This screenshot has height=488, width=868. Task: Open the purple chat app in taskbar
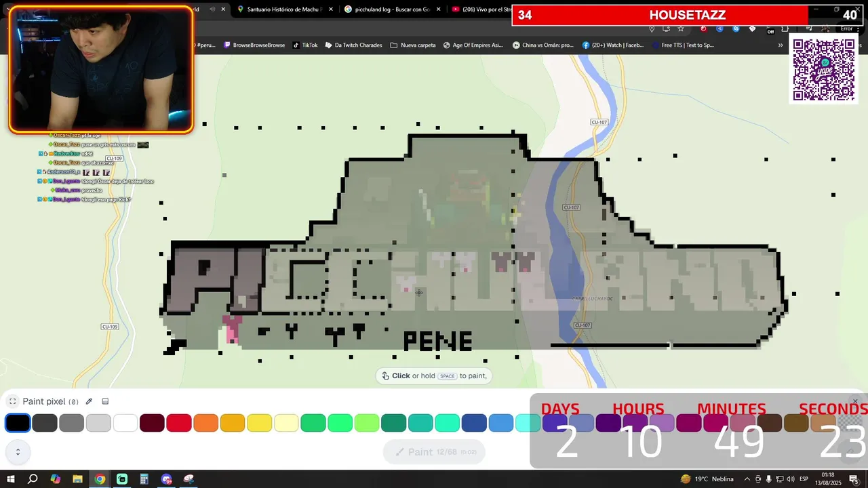[167, 479]
